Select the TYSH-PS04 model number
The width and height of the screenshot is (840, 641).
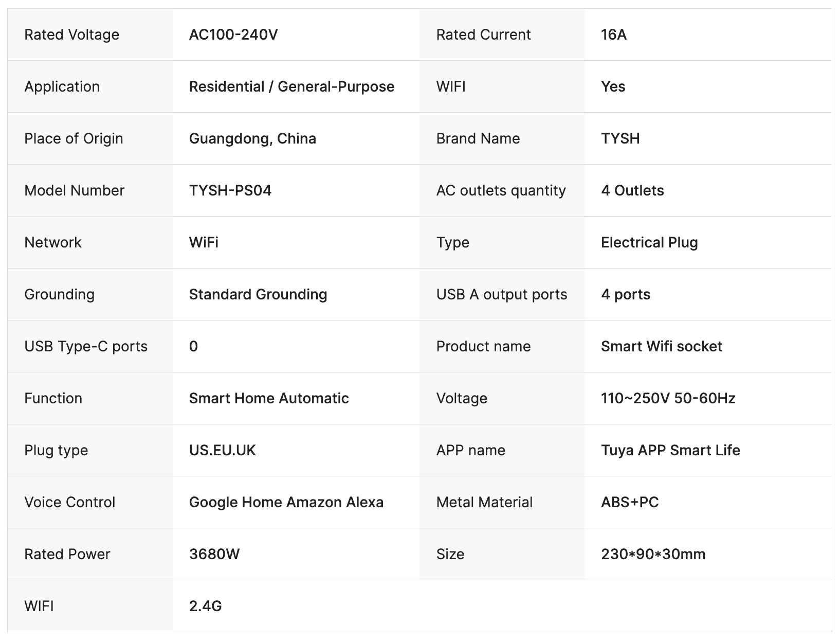[230, 190]
